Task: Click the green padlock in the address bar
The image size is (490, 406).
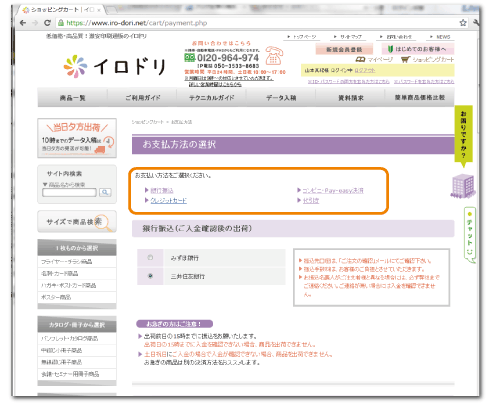Action: 61,23
